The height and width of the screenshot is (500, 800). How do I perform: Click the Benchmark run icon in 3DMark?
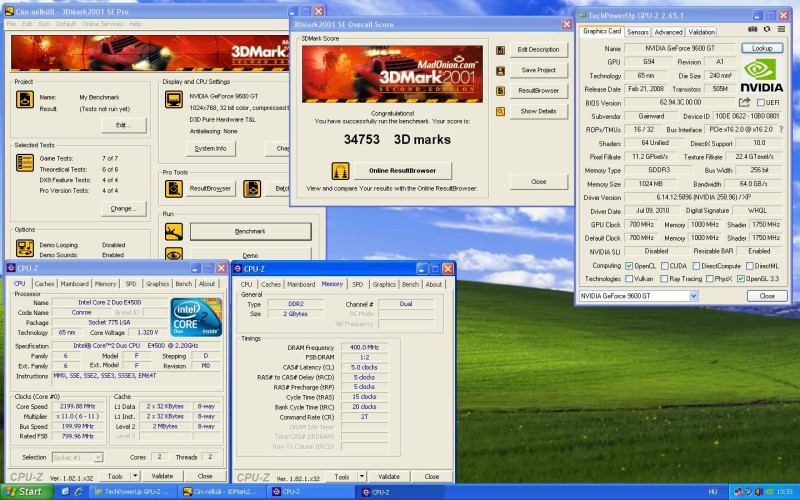(x=174, y=231)
